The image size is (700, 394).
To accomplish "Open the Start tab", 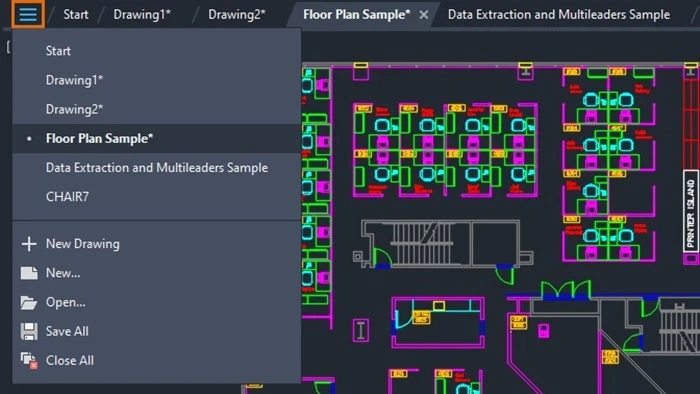I will [x=75, y=14].
